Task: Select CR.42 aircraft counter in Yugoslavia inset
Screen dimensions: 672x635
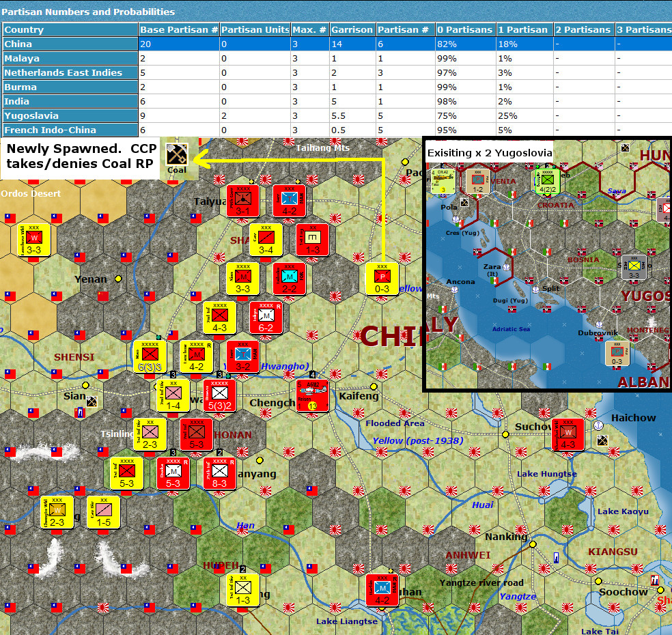Action: pyautogui.click(x=443, y=181)
